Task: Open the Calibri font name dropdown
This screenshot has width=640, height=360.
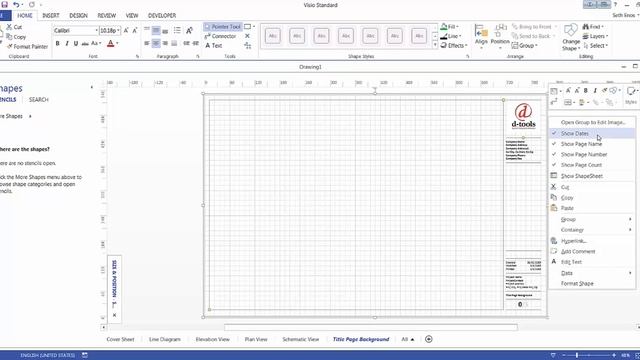Action: click(97, 31)
